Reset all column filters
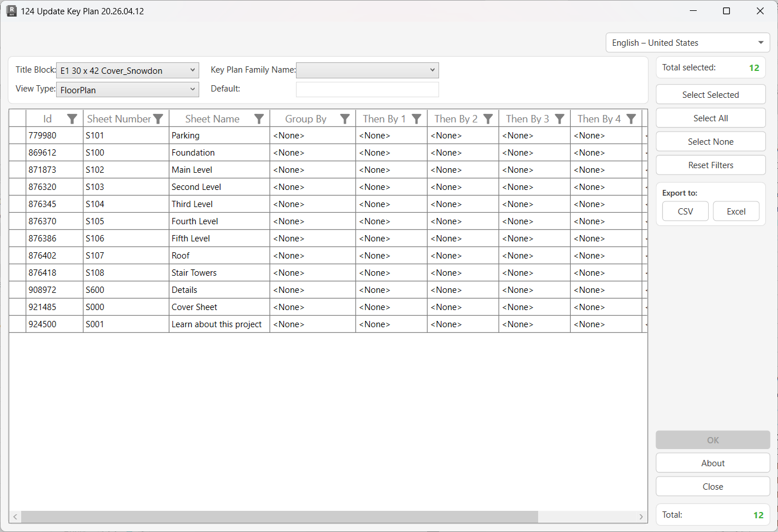This screenshot has width=778, height=532. 710,165
